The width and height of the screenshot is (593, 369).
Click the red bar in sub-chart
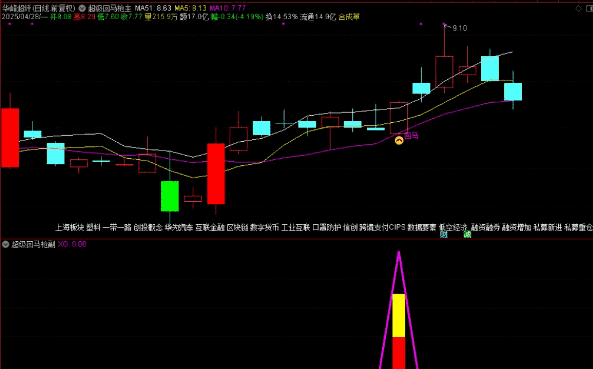tap(399, 353)
